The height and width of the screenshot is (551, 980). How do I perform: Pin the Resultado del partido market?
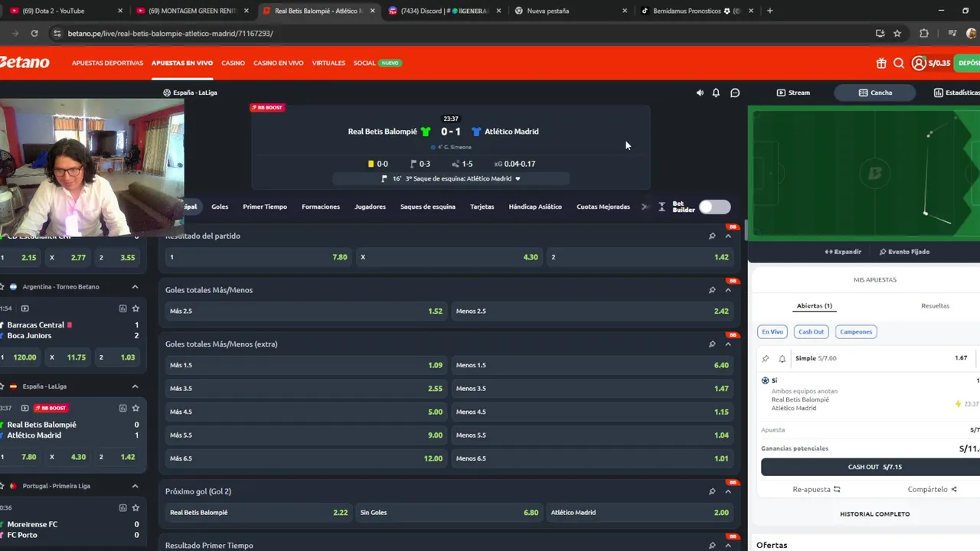(x=712, y=236)
